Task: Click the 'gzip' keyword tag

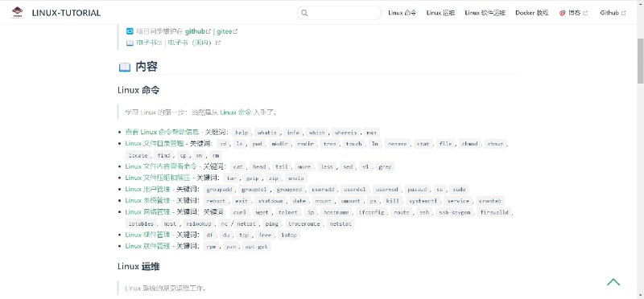Action: (251, 178)
